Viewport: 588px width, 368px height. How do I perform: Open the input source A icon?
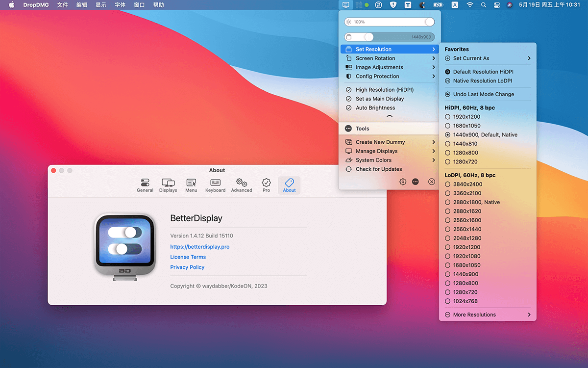coord(455,5)
